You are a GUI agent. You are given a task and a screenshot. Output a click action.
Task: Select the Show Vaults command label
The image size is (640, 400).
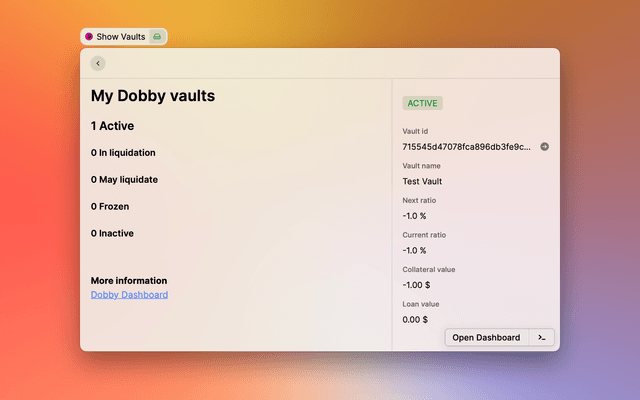coord(121,37)
